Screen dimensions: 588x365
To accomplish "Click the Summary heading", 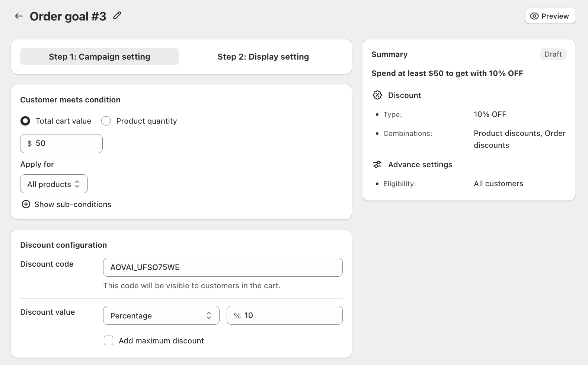I will 389,54.
